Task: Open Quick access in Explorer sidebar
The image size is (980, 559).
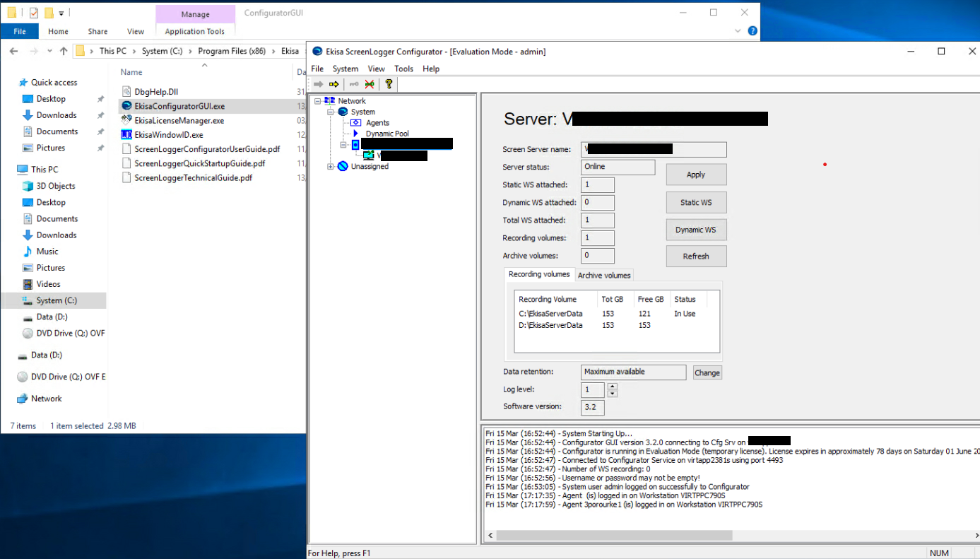Action: click(54, 83)
